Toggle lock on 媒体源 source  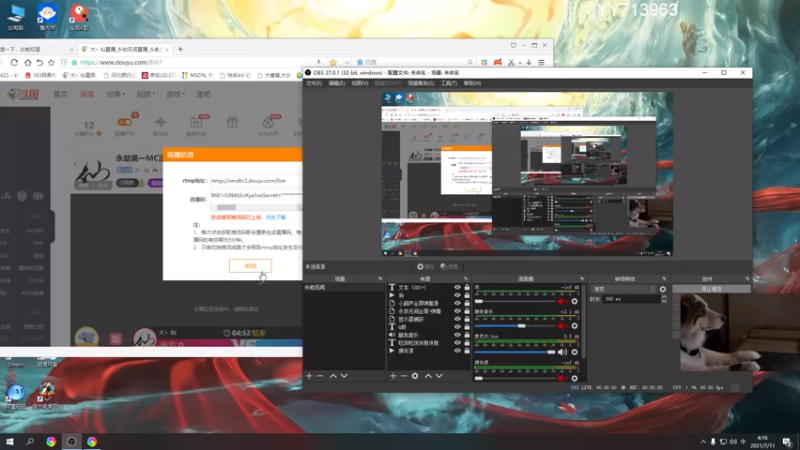(467, 351)
